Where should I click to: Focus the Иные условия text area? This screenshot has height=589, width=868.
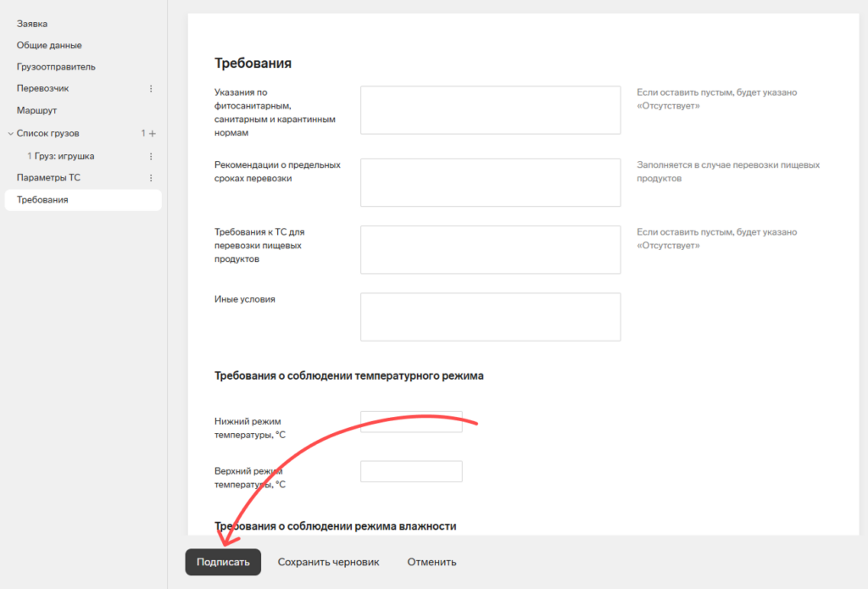[491, 317]
